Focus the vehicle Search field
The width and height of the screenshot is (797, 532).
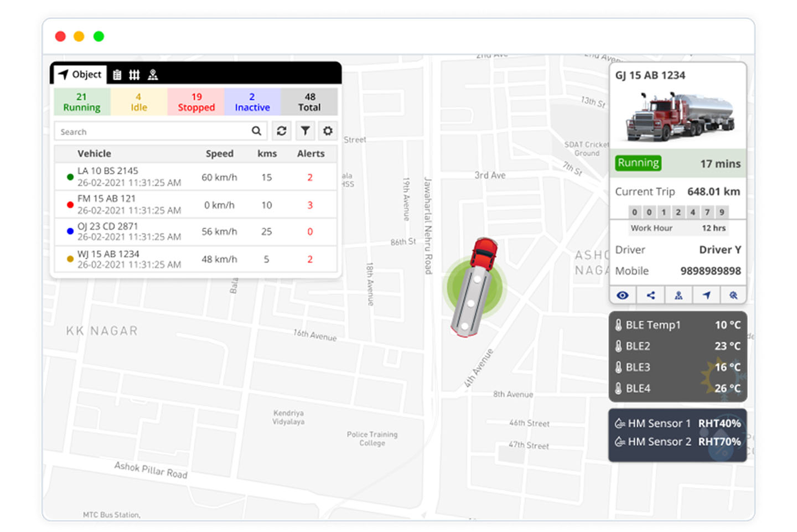(161, 131)
